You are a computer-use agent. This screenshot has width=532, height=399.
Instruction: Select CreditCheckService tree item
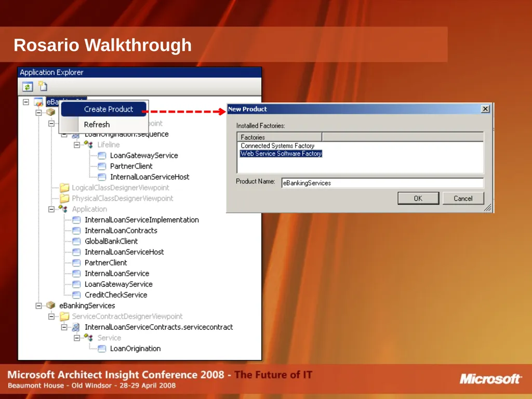(x=116, y=295)
